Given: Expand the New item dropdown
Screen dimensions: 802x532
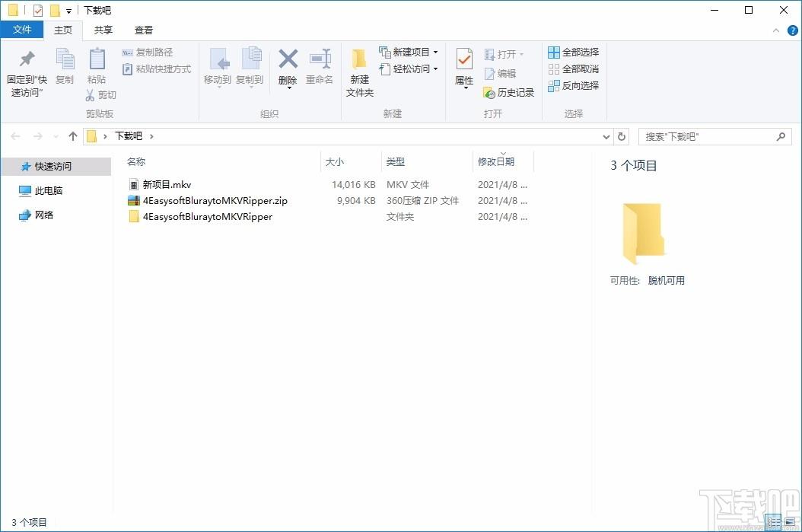Looking at the screenshot, I should (436, 53).
